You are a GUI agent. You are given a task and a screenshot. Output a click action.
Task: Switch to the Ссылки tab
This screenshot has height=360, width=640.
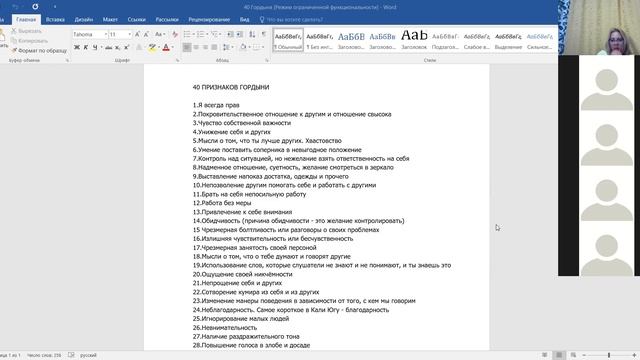coord(136,20)
